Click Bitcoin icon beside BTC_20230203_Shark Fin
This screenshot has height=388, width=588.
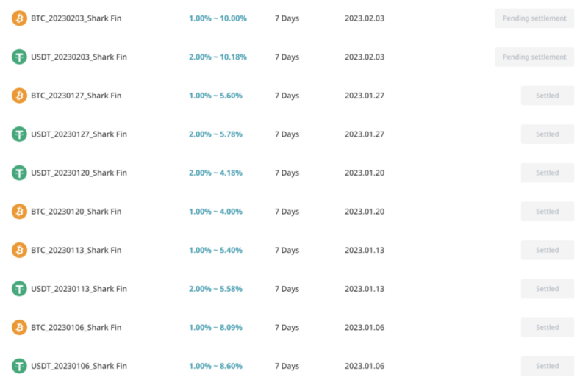(x=19, y=18)
